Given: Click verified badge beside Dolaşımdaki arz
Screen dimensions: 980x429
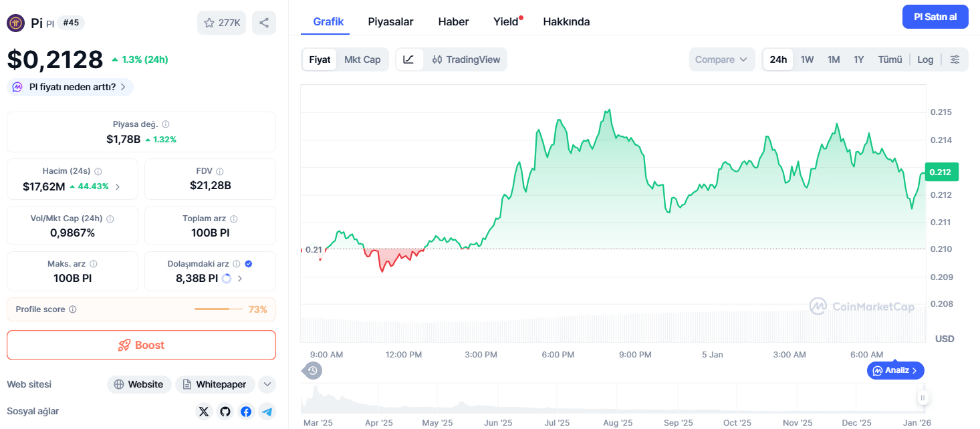Looking at the screenshot, I should tap(249, 264).
